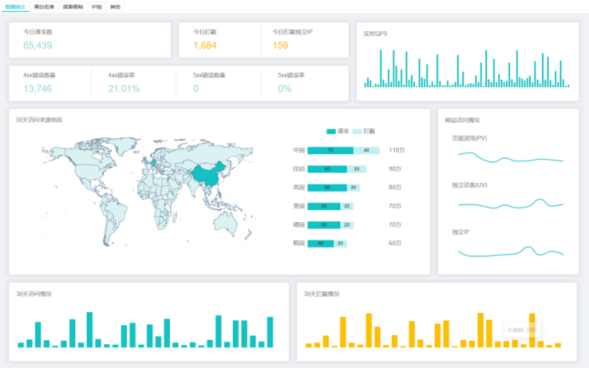Open the IP组 tab
Image resolution: width=589 pixels, height=368 pixels.
pos(97,7)
